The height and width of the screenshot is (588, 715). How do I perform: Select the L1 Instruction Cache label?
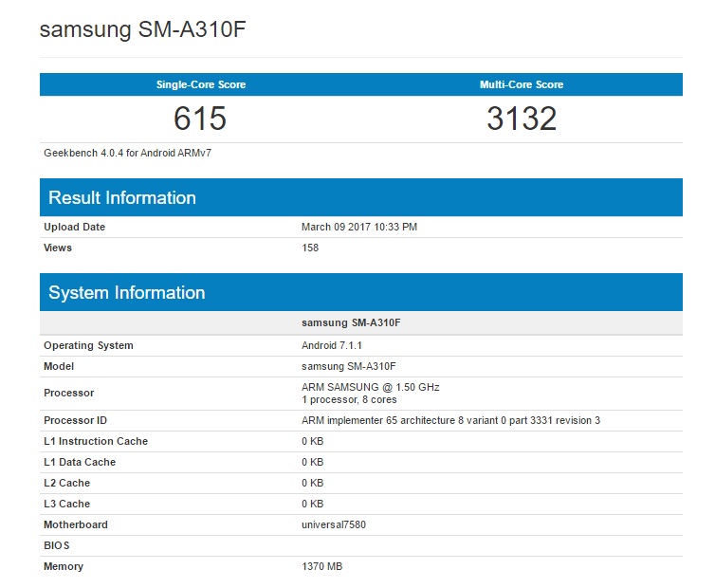pyautogui.click(x=96, y=441)
